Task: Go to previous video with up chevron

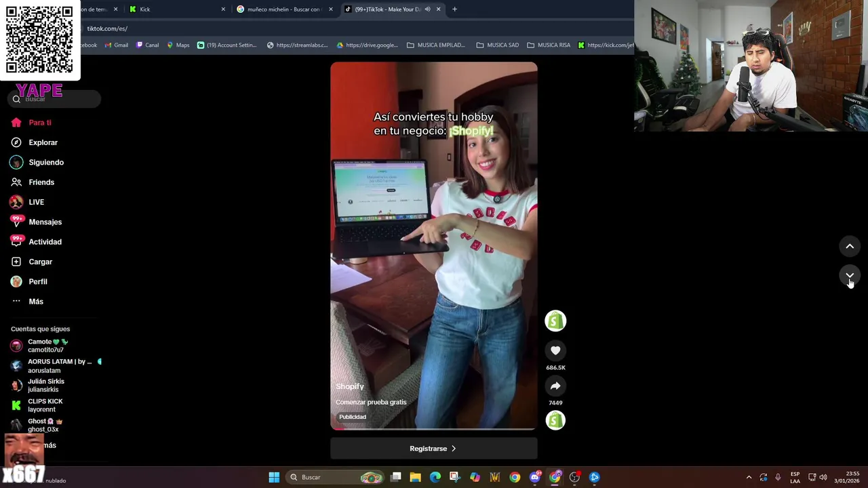Action: [x=850, y=247]
